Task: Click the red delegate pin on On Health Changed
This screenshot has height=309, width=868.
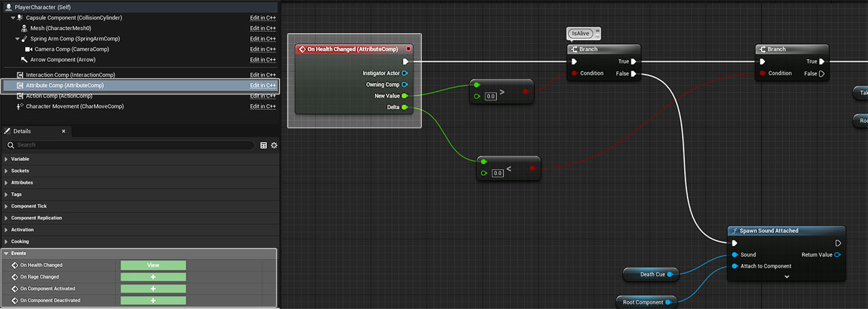Action: [408, 49]
